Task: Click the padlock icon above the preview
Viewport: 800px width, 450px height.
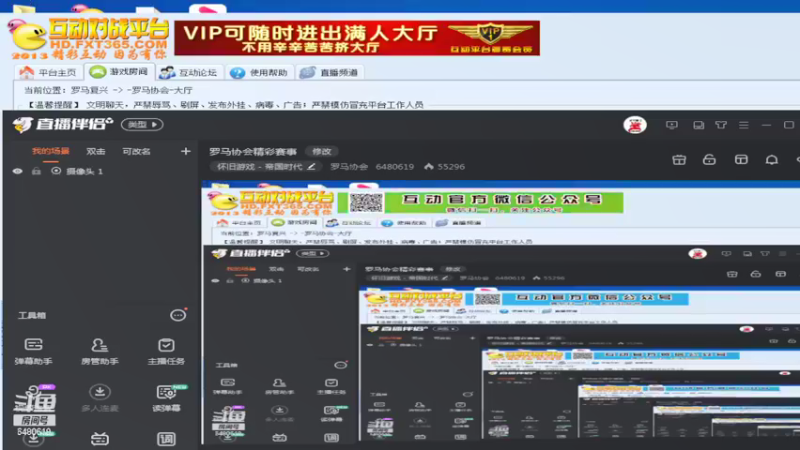Action: coord(709,160)
